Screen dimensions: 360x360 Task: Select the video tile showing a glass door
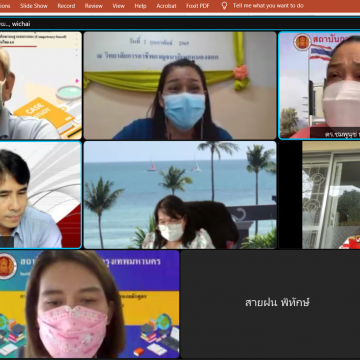tap(319, 195)
